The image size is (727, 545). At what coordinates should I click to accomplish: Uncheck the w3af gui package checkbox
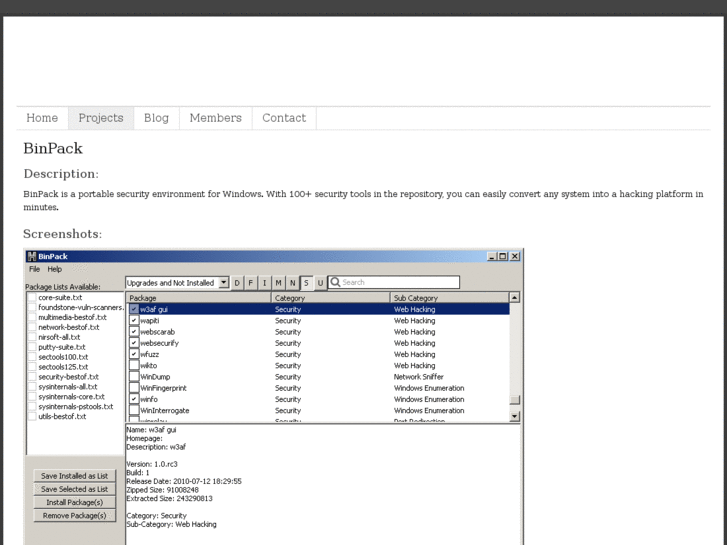134,309
